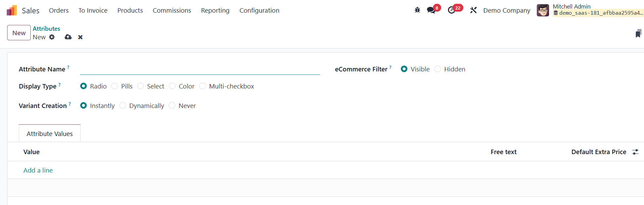
Task: Click the Attribute Name input field
Action: tap(200, 69)
